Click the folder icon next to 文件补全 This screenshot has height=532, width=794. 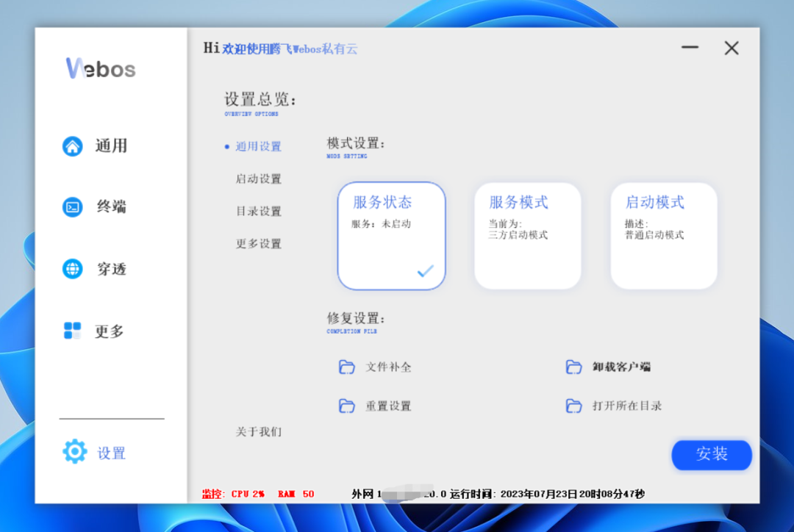347,367
